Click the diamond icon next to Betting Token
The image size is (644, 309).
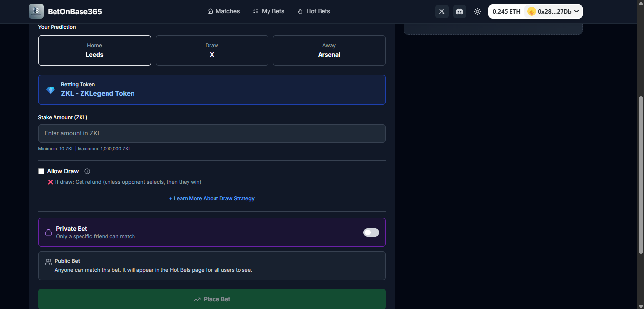point(50,89)
